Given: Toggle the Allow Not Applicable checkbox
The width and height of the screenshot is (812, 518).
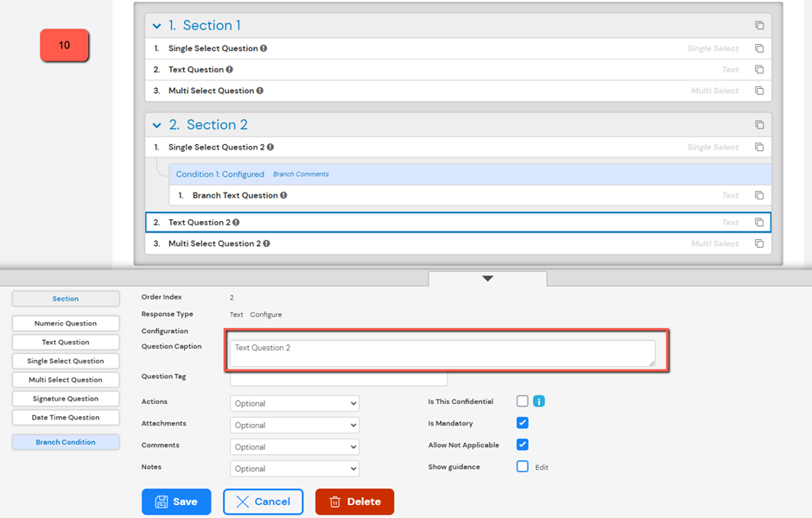Looking at the screenshot, I should pos(522,445).
